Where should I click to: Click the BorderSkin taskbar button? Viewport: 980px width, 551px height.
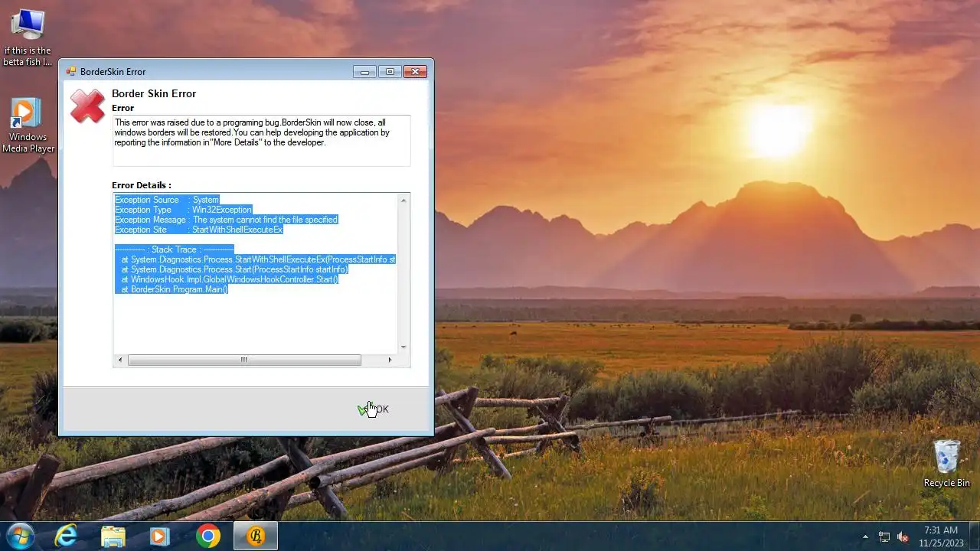255,536
